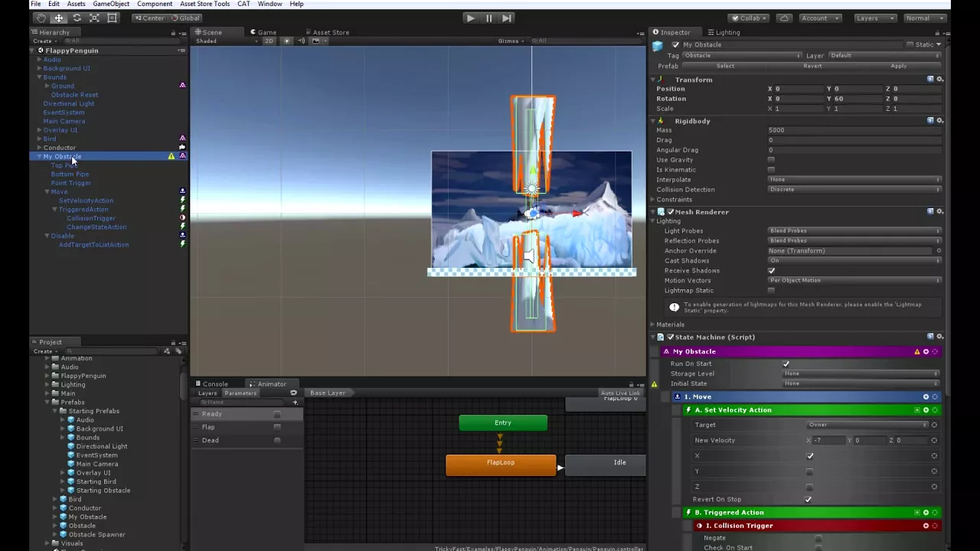Image resolution: width=980 pixels, height=551 pixels.
Task: Click the Mass value field
Action: point(854,130)
